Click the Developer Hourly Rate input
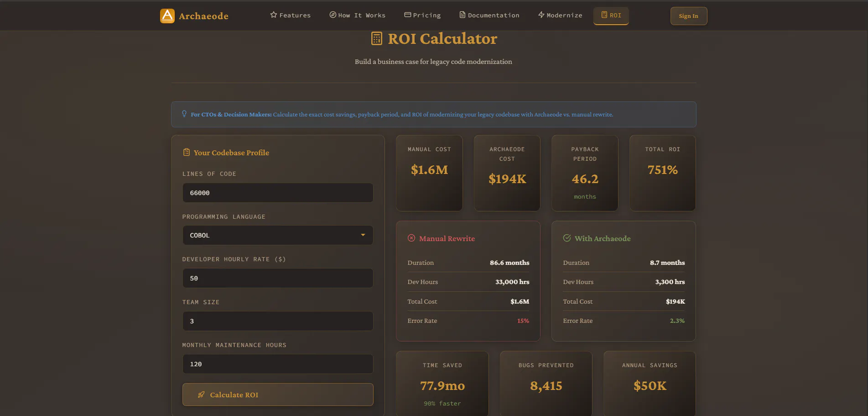 pyautogui.click(x=278, y=278)
